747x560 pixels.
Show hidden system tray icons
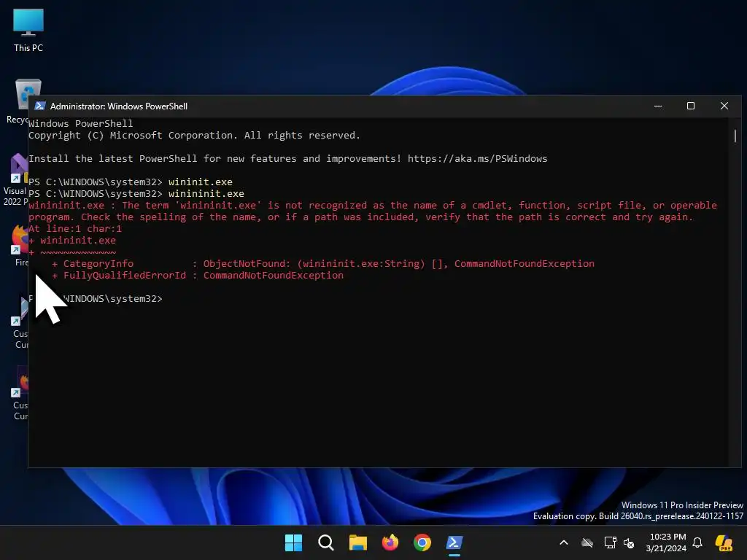564,542
